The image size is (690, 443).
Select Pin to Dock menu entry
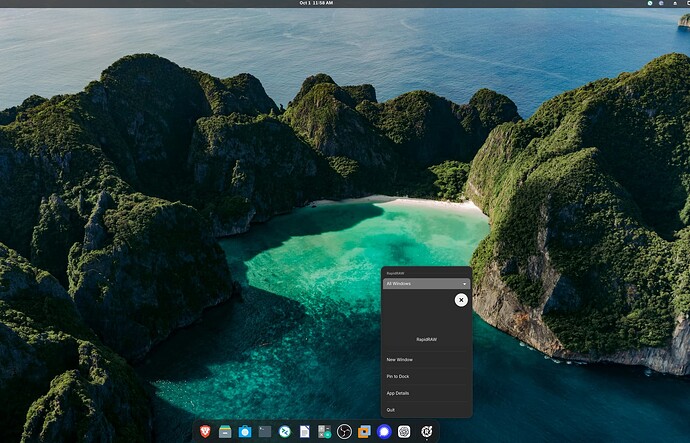point(426,376)
